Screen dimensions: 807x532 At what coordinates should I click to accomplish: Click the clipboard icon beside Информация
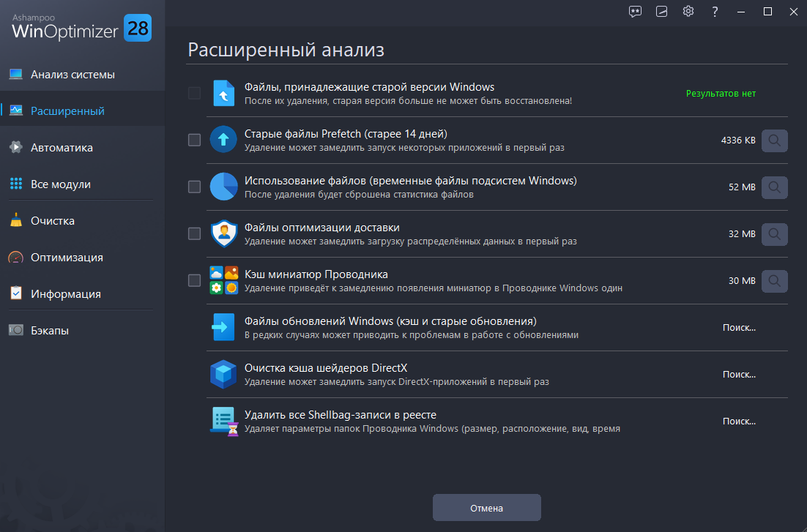(x=16, y=293)
